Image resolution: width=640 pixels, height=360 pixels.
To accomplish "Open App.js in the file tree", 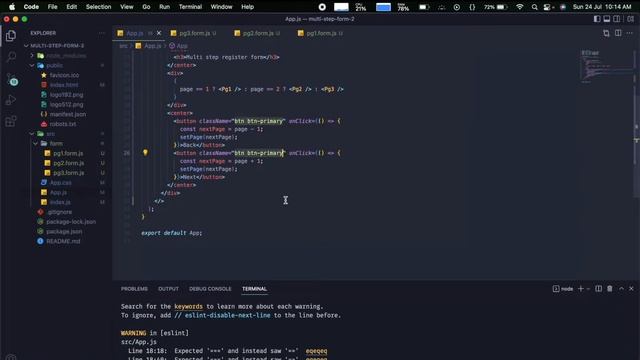I will point(58,193).
